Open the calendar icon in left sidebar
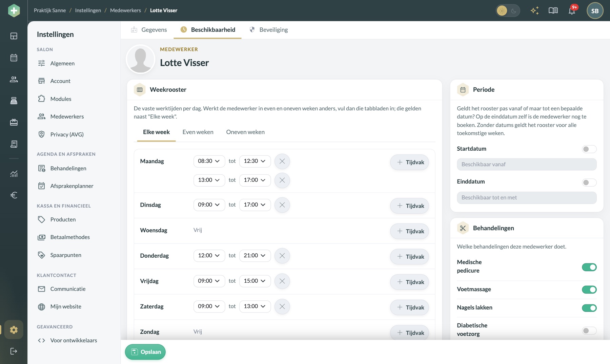610x364 pixels. click(x=14, y=58)
